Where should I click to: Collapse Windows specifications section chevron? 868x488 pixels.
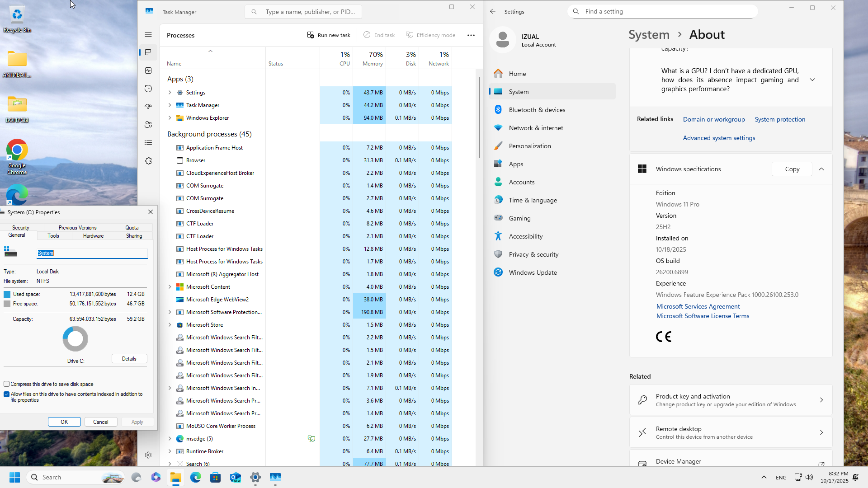pyautogui.click(x=821, y=169)
